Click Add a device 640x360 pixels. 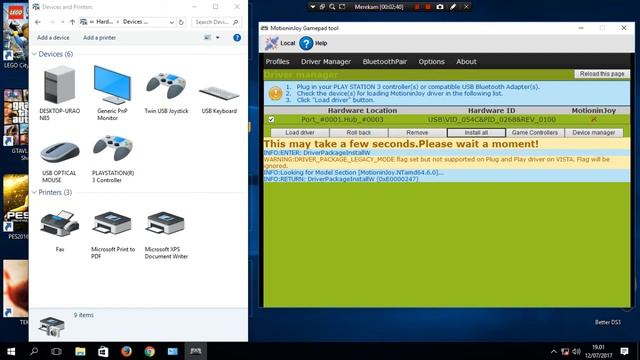(x=53, y=38)
